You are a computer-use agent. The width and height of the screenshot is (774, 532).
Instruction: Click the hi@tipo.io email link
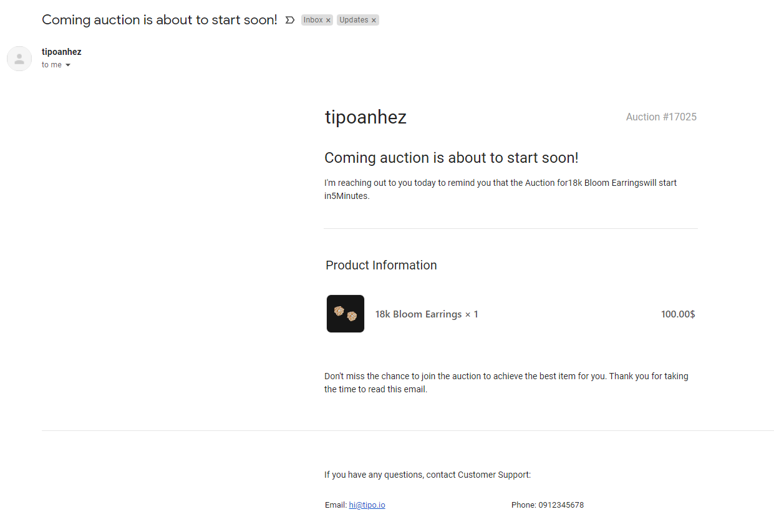point(367,505)
